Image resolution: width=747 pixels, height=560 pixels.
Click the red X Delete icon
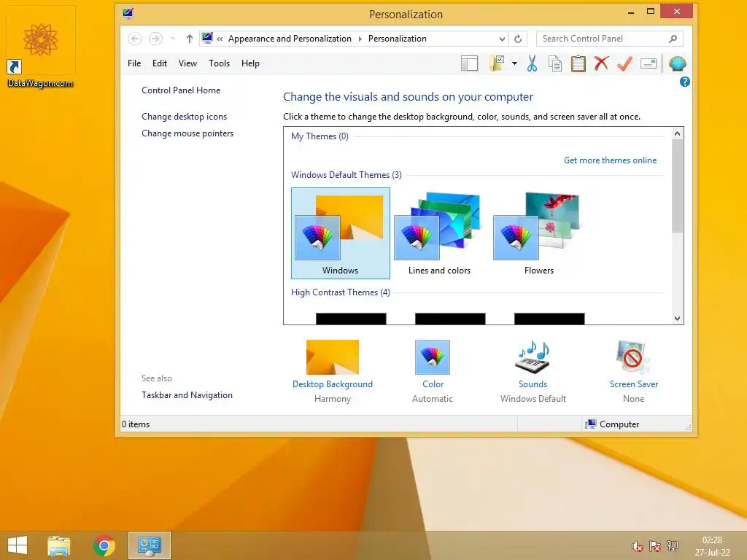(x=601, y=63)
